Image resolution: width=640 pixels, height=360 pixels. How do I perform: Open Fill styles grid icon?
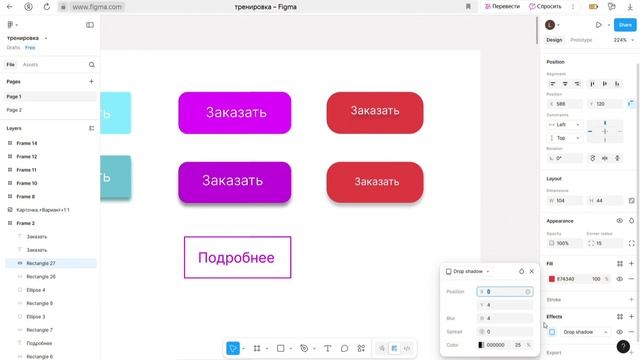[620, 264]
